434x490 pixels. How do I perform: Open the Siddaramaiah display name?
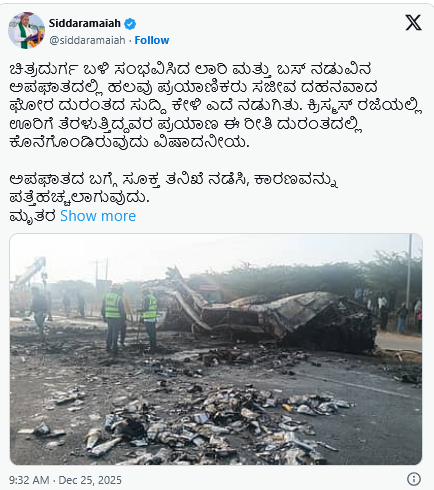(85, 23)
